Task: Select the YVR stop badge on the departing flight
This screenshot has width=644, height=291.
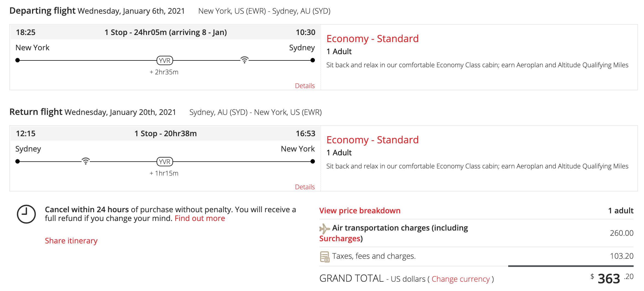Action: click(x=165, y=60)
